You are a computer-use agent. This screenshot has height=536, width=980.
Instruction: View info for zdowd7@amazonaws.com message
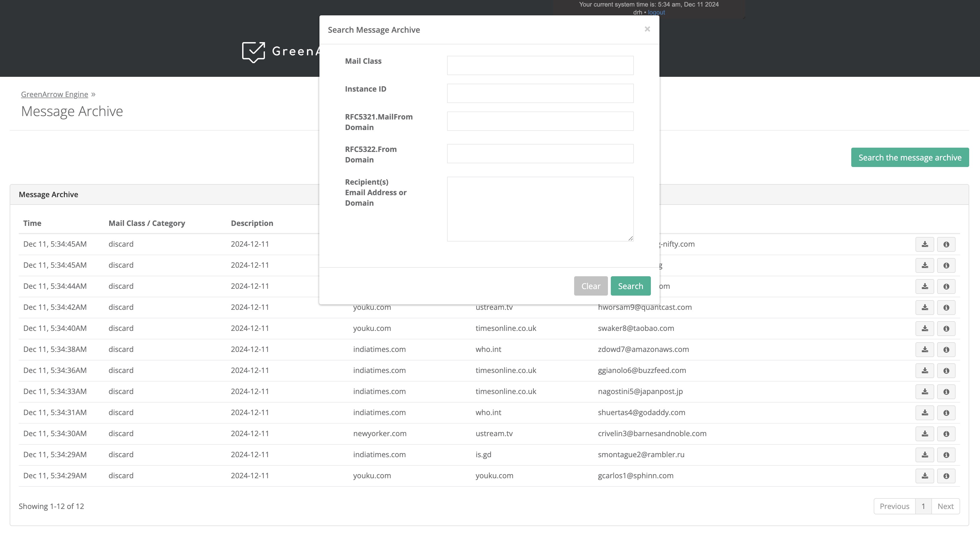tap(946, 349)
